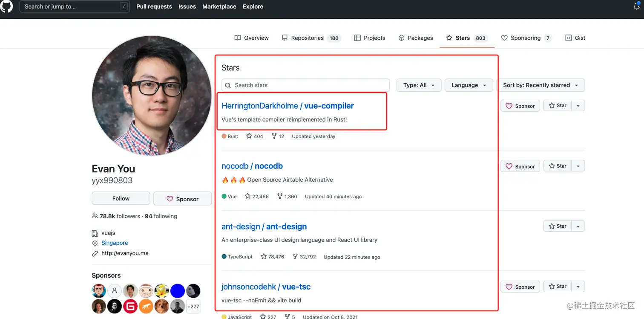Expand star list dropdown for vue-compiler
This screenshot has height=319, width=644.
tap(578, 106)
